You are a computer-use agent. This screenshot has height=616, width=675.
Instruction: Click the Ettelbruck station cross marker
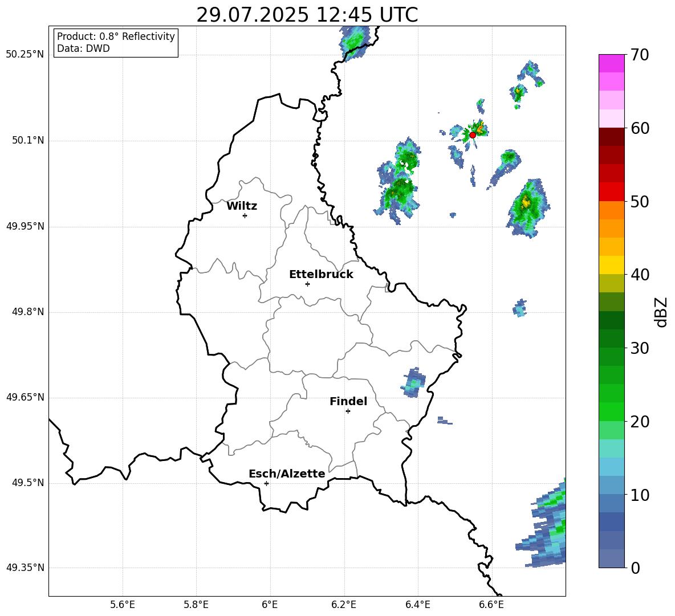point(307,284)
